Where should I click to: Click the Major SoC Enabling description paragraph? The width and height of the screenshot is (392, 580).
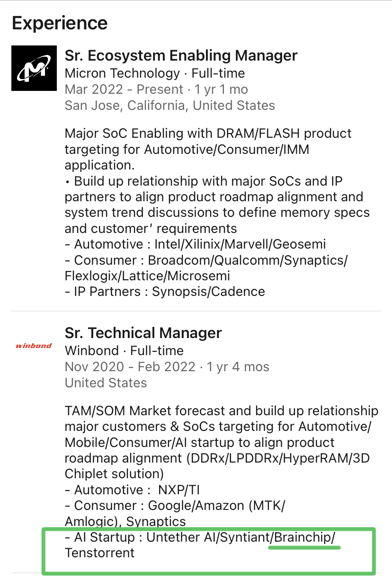(208, 149)
